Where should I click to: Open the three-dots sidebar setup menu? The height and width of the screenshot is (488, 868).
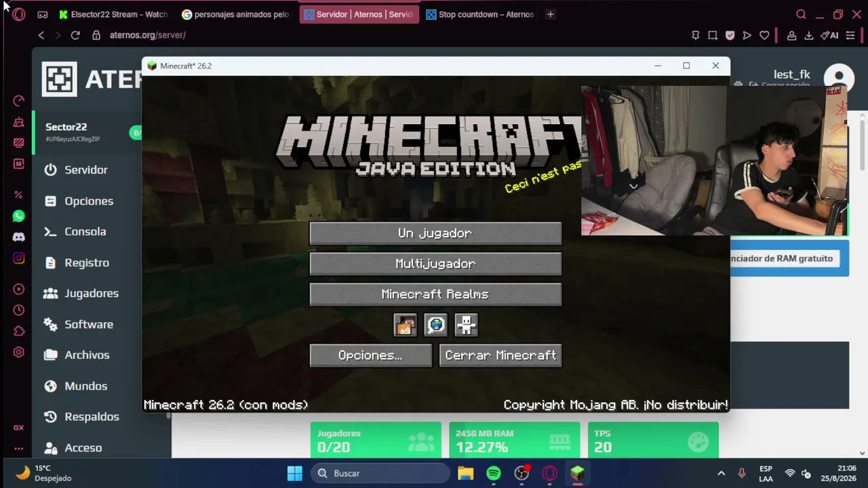[19, 449]
